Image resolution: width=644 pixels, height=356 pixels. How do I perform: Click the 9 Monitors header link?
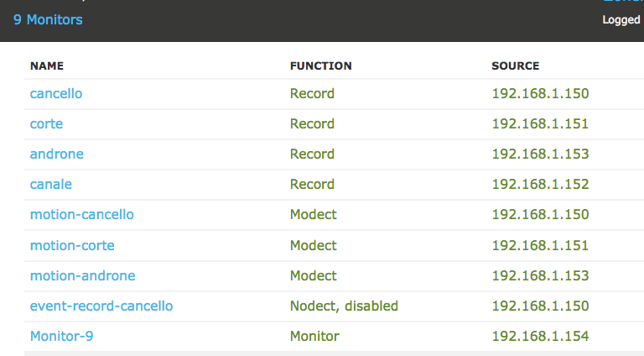click(48, 20)
